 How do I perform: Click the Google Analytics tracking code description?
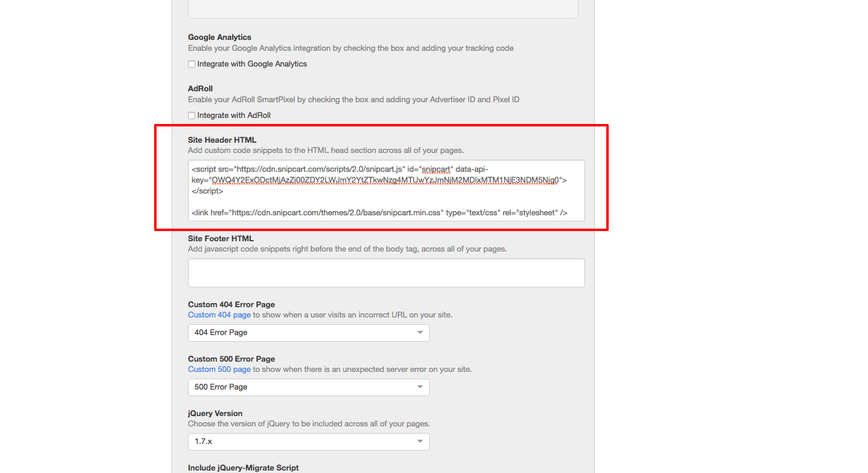pyautogui.click(x=351, y=48)
